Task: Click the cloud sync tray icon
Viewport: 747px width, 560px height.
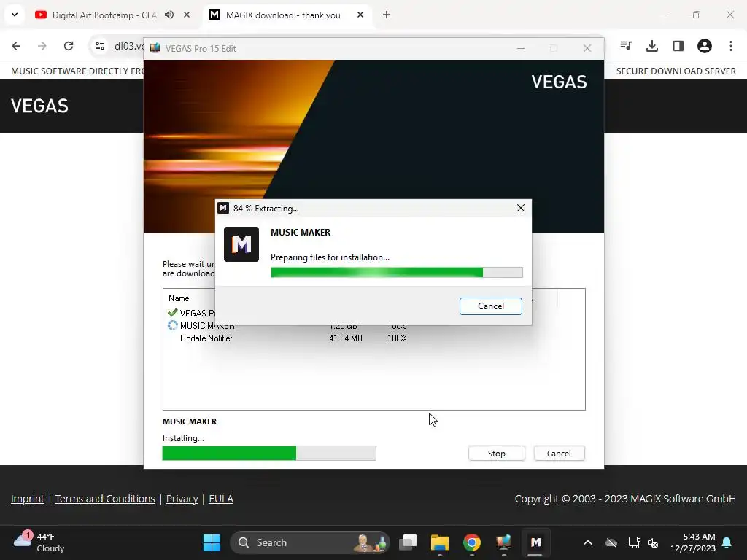Action: pyautogui.click(x=611, y=542)
